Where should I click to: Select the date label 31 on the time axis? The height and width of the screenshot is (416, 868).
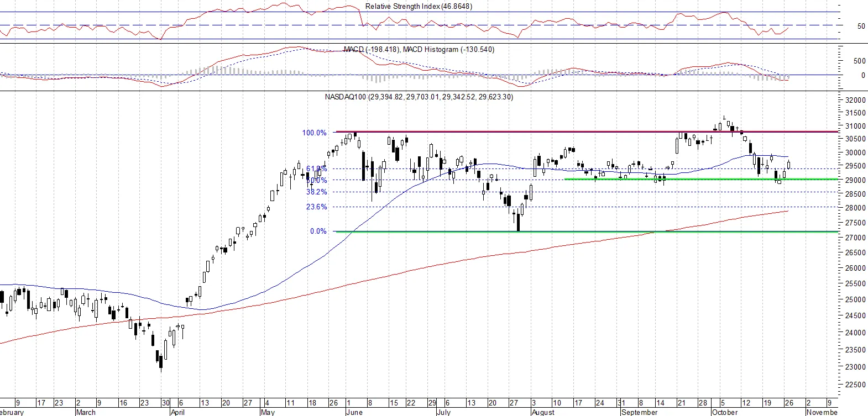tap(621, 403)
